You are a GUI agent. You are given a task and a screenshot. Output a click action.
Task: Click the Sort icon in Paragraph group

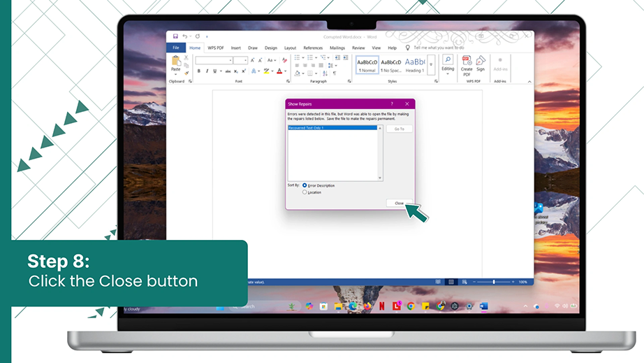click(x=325, y=73)
